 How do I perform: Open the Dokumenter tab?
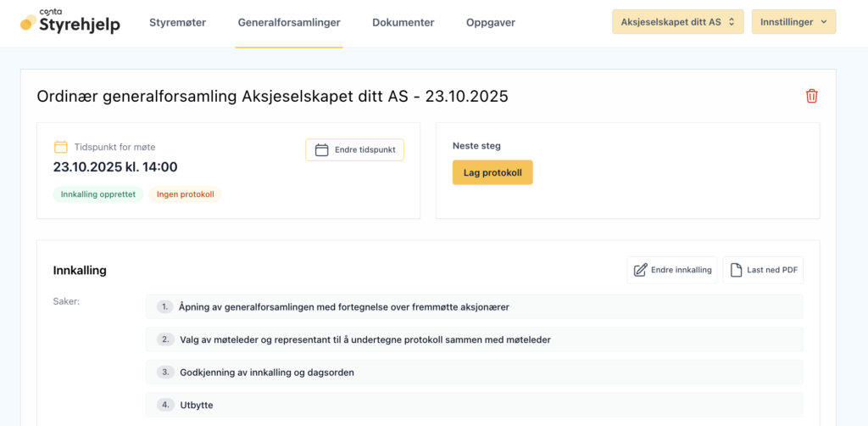click(403, 23)
